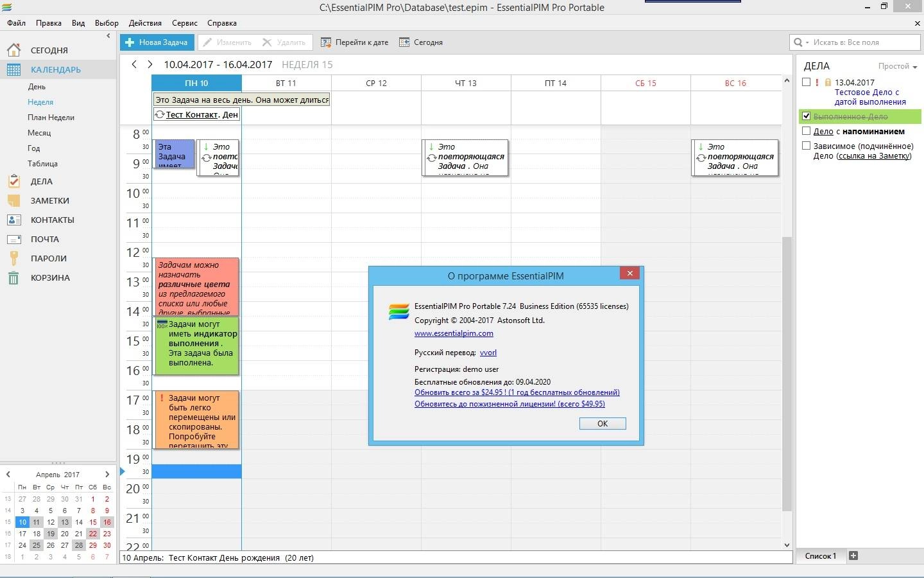Open the Файл menu
This screenshot has height=578, width=924.
17,23
